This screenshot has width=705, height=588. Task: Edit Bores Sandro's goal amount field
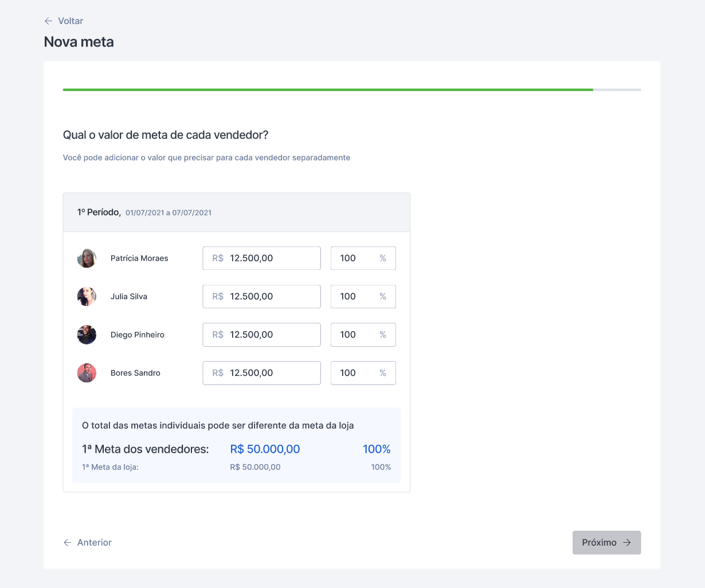tap(269, 373)
